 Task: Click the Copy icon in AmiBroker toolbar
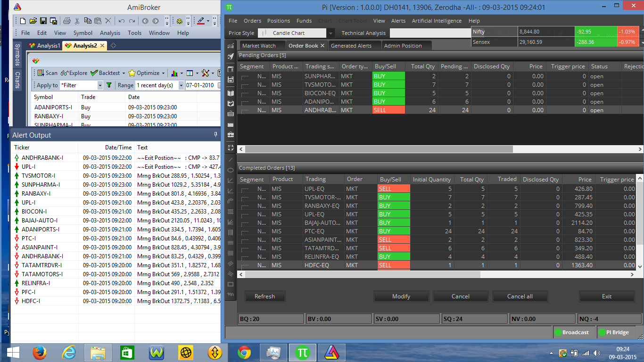[88, 21]
